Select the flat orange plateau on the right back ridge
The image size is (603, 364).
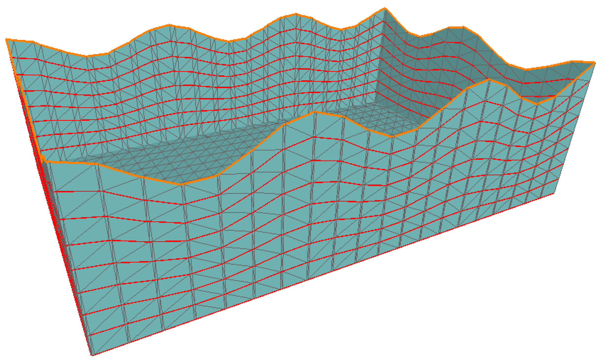pyautogui.click(x=456, y=27)
